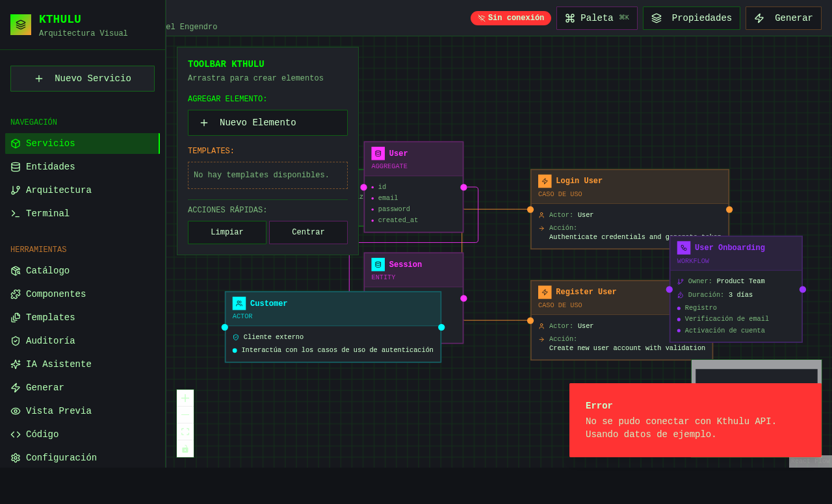Select the Register User node title
Viewport: 832px width, 504px height.
[x=586, y=292]
